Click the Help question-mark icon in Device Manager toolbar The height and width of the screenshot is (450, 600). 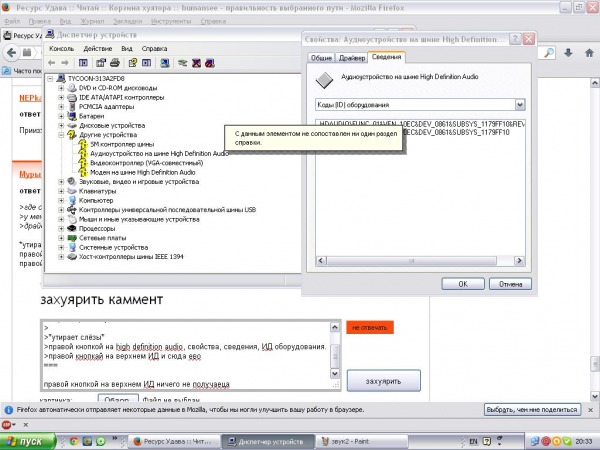click(x=132, y=63)
